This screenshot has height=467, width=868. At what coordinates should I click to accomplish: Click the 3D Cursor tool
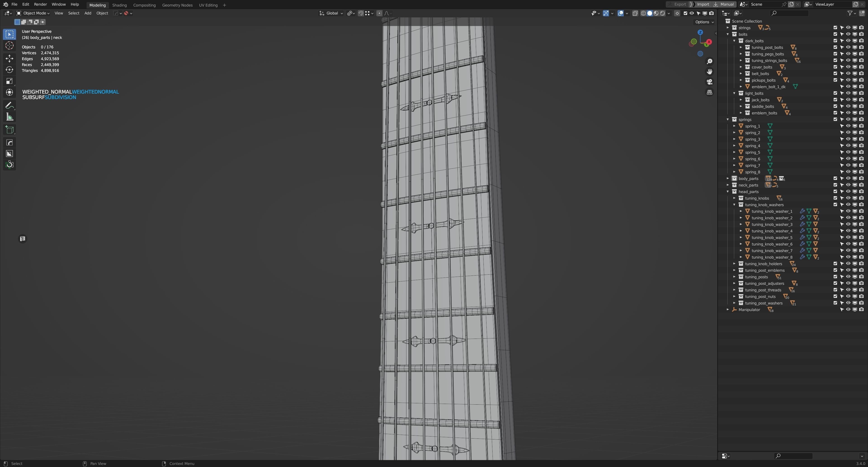(x=9, y=46)
